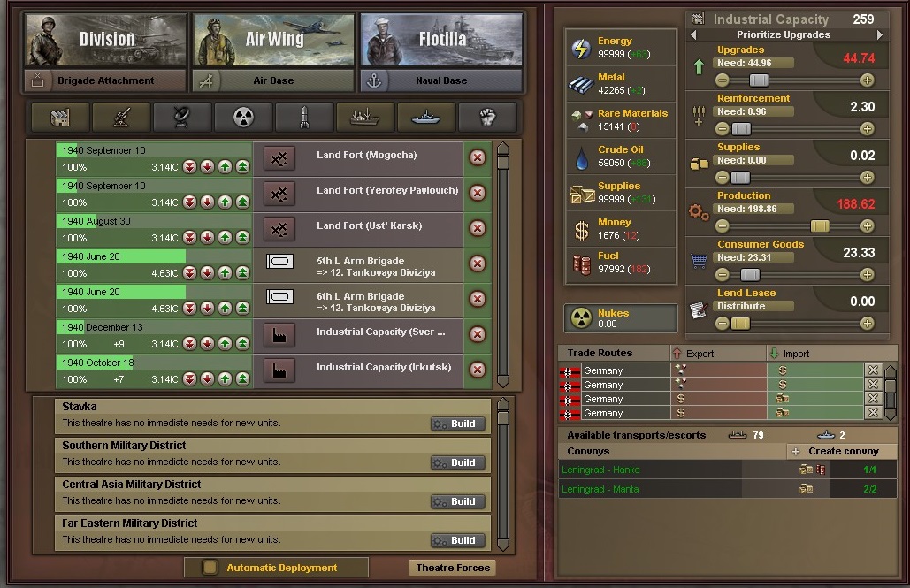Increase the Upgrades slider with plus button
The image size is (910, 588).
(867, 80)
